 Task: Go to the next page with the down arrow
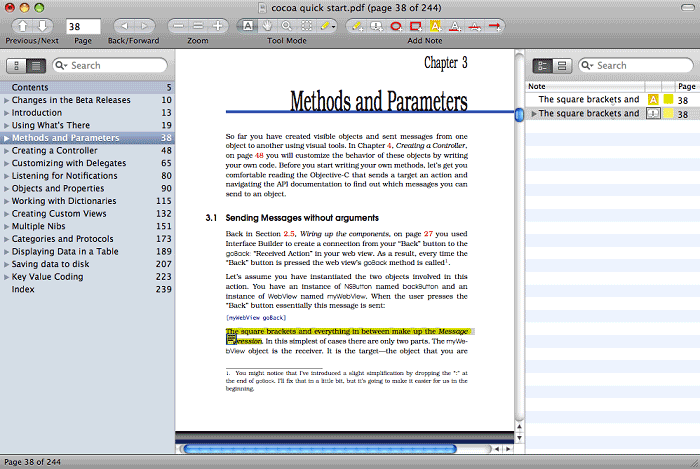coord(42,26)
